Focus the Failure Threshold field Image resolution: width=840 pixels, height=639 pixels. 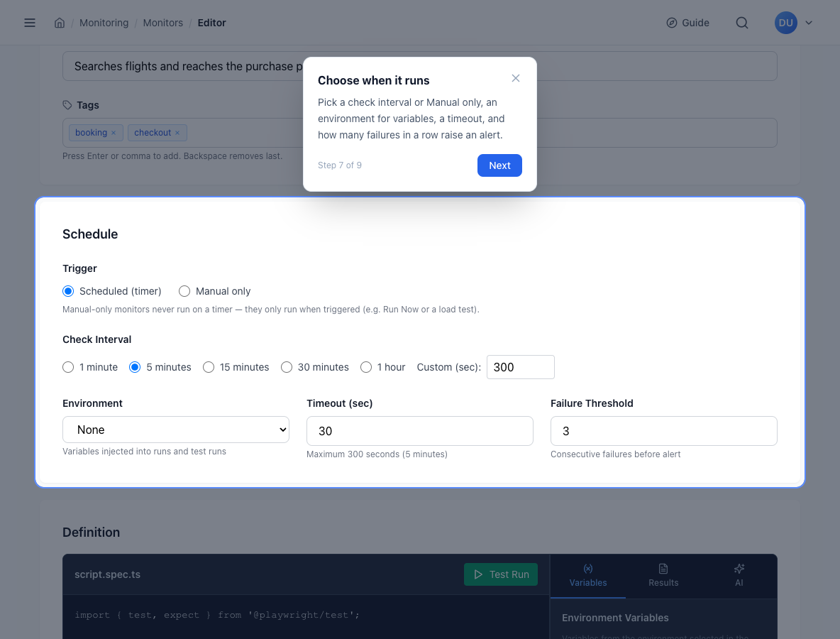click(x=664, y=431)
